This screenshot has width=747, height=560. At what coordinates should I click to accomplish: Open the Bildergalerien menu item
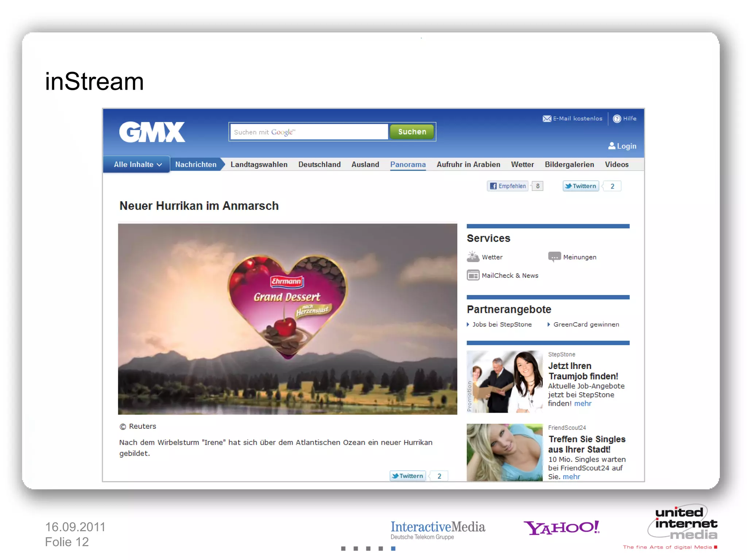tap(569, 164)
